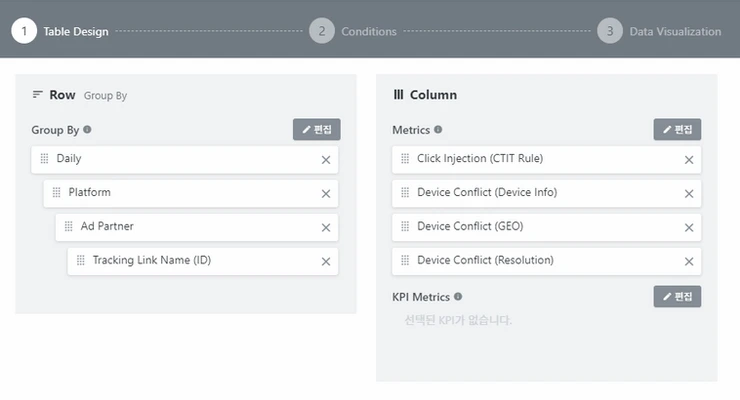Viewport: 740px width, 400px height.
Task: Remove Platform from Group By
Action: click(x=325, y=193)
